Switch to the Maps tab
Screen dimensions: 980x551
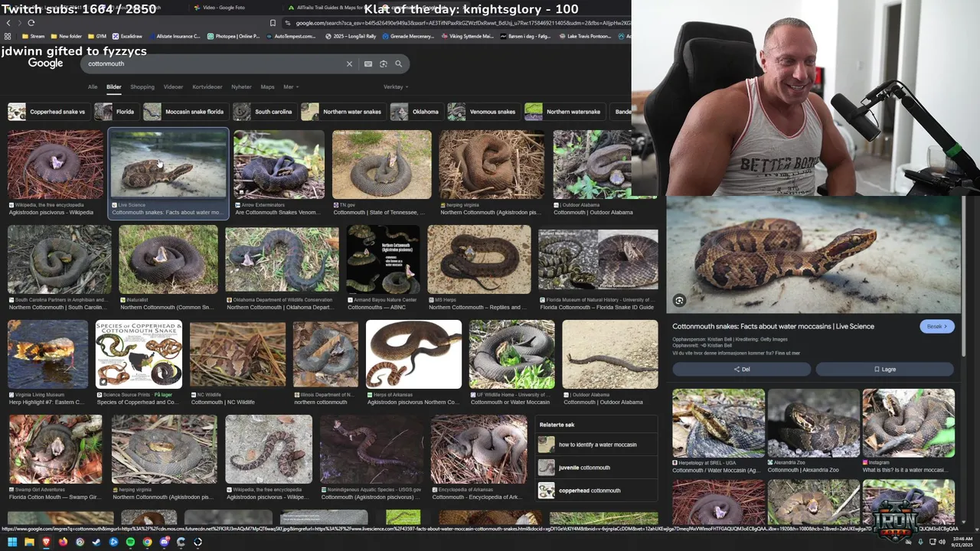click(x=267, y=86)
